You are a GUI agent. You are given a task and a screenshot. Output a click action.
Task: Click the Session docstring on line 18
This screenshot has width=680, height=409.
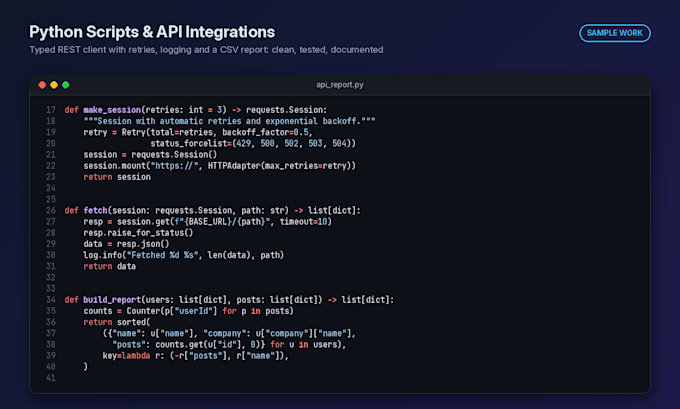pos(229,121)
